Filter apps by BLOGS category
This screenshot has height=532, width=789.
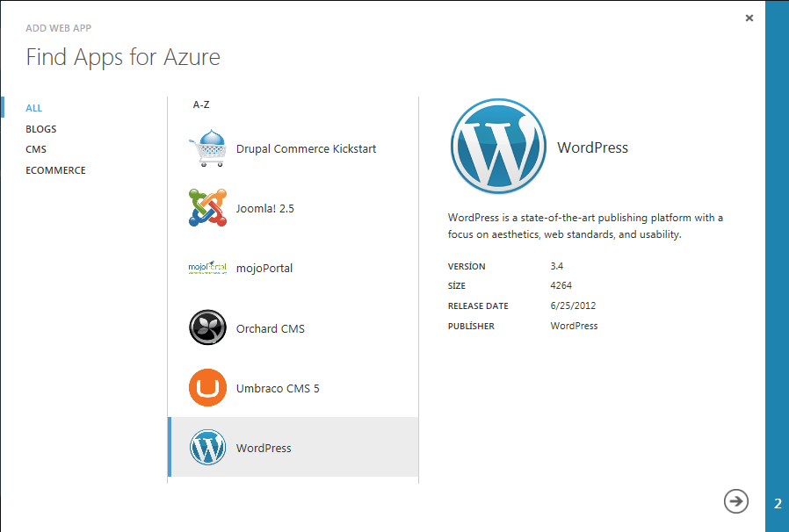coord(40,129)
